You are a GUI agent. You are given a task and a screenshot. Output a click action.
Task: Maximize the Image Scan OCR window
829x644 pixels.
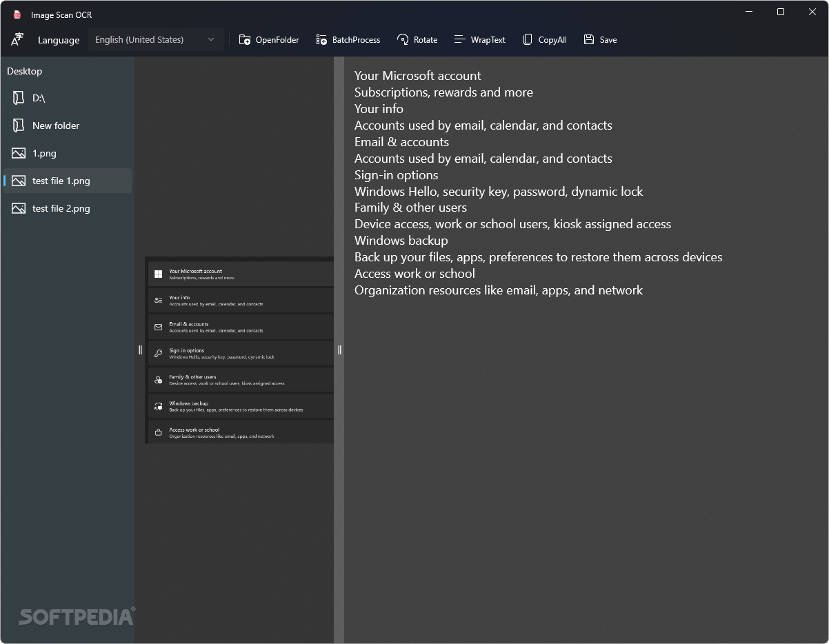click(x=781, y=12)
